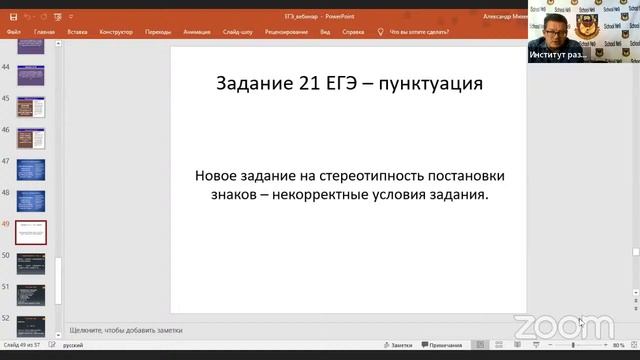Click the 80 % zoom level
The height and width of the screenshot is (360, 640).
point(618,345)
